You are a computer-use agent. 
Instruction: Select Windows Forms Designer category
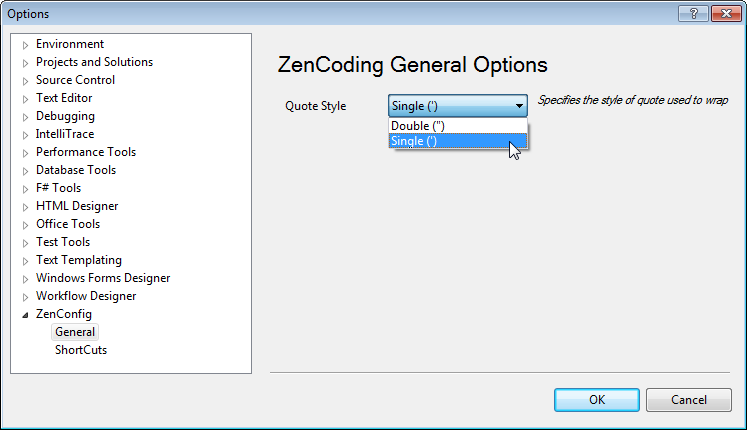pos(103,278)
